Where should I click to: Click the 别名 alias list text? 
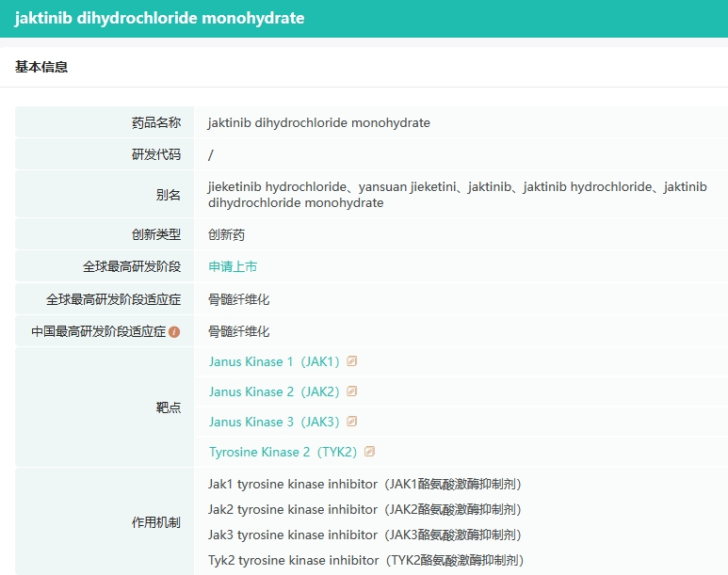pos(457,195)
